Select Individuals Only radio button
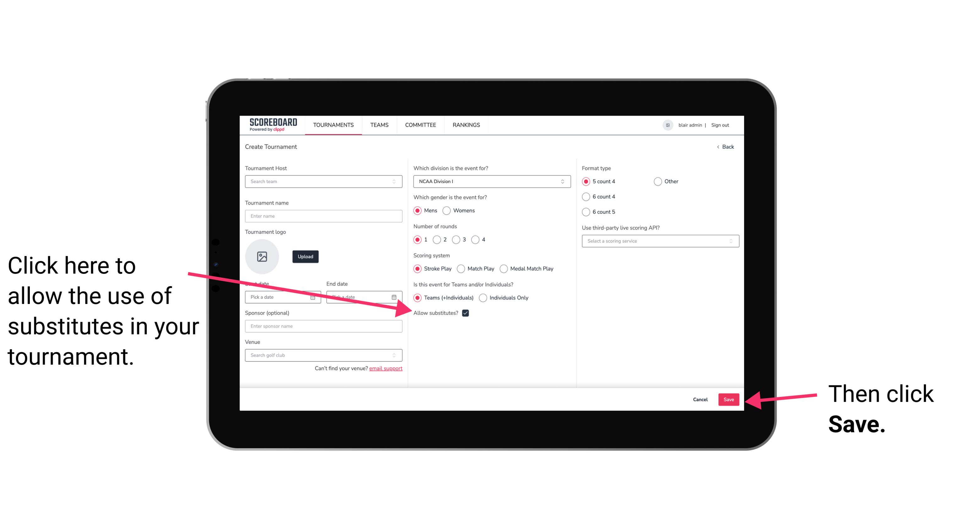 click(x=484, y=298)
